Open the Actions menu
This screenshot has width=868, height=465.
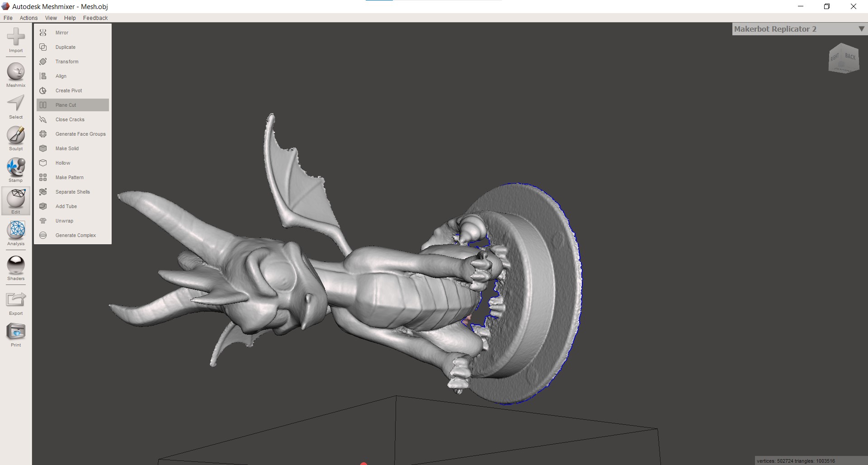[28, 18]
